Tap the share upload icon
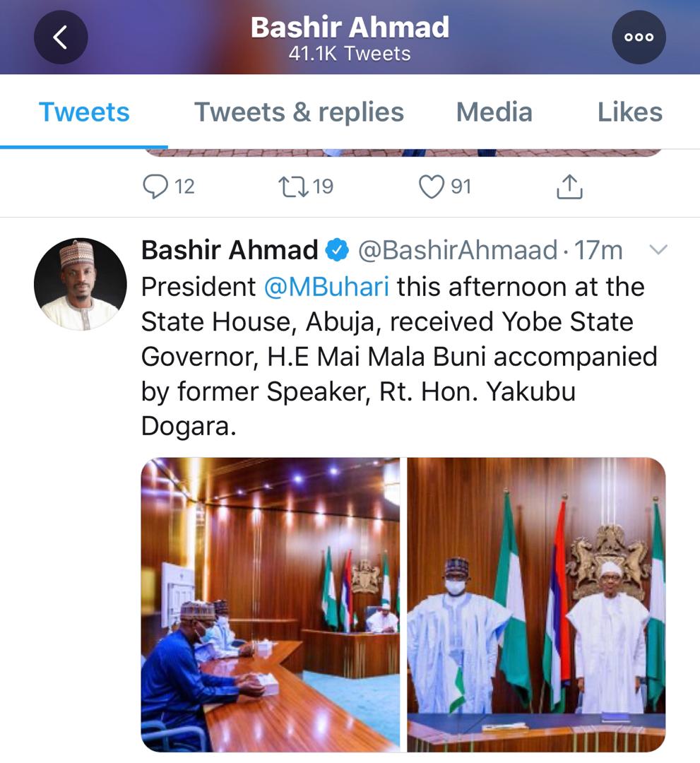This screenshot has width=700, height=763. (x=569, y=187)
